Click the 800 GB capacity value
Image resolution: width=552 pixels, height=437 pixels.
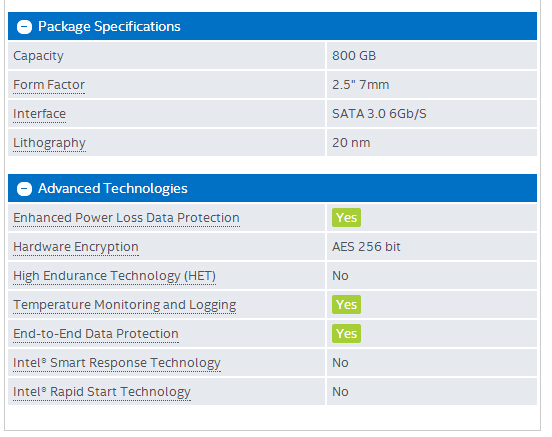354,56
